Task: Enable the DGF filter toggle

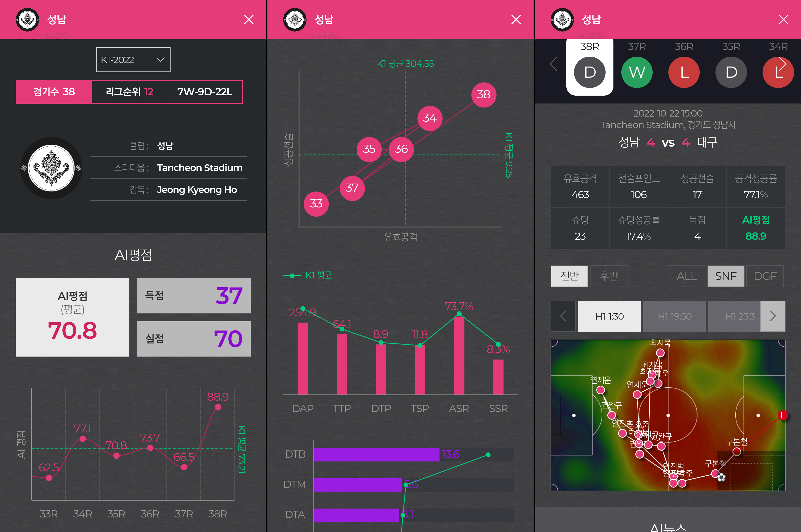Action: tap(765, 276)
